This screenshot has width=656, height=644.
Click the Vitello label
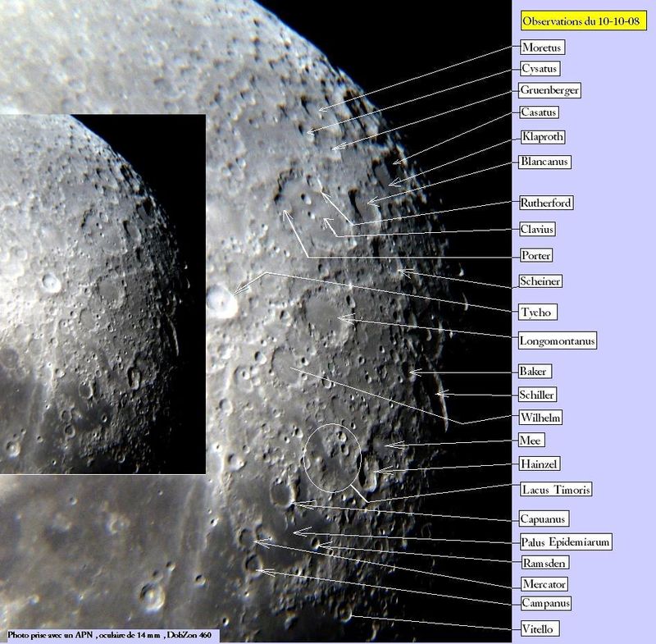point(540,628)
